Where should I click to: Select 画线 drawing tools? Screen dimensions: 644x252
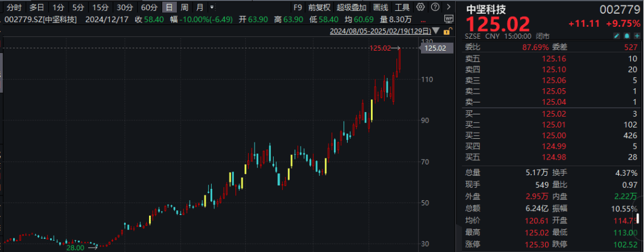[380, 7]
